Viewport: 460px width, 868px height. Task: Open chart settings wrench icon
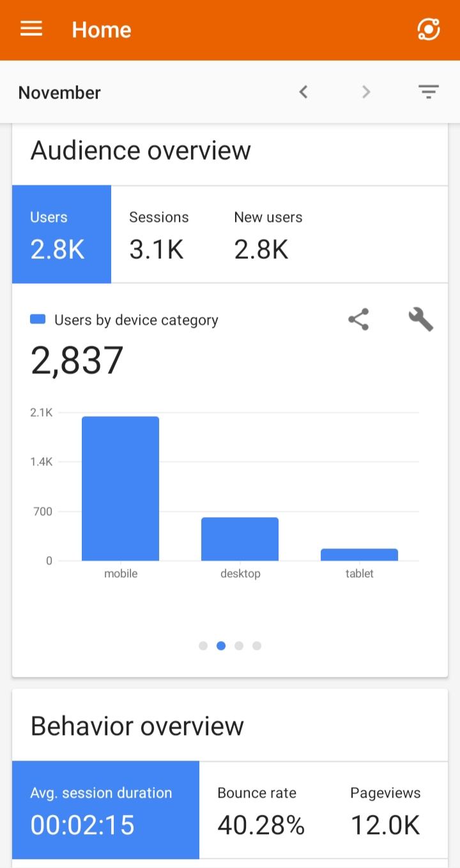tap(420, 319)
